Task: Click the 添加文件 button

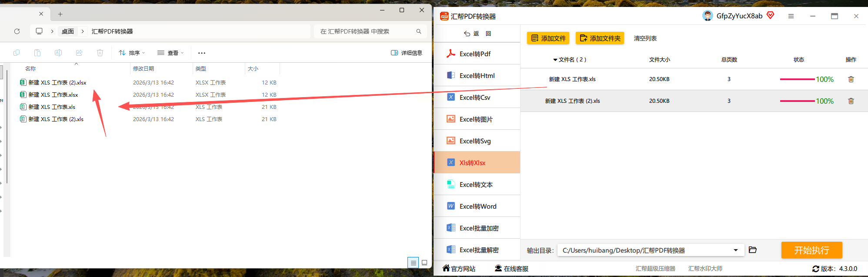Action: (x=548, y=38)
